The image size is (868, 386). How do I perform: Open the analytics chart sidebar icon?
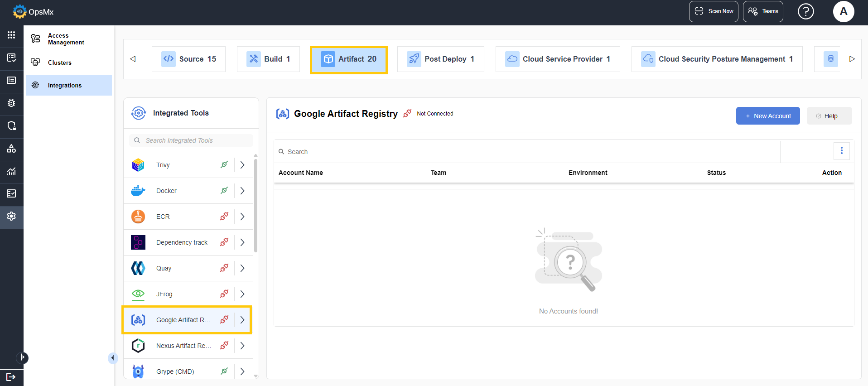click(11, 171)
